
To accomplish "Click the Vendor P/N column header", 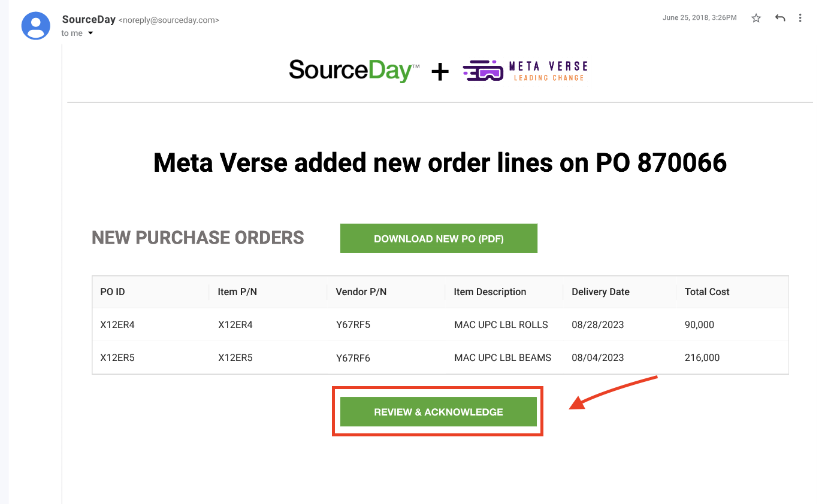I will [361, 292].
